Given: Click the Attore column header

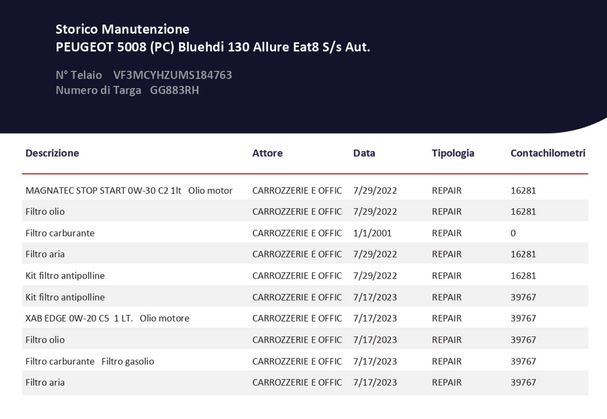Looking at the screenshot, I should coord(267,153).
